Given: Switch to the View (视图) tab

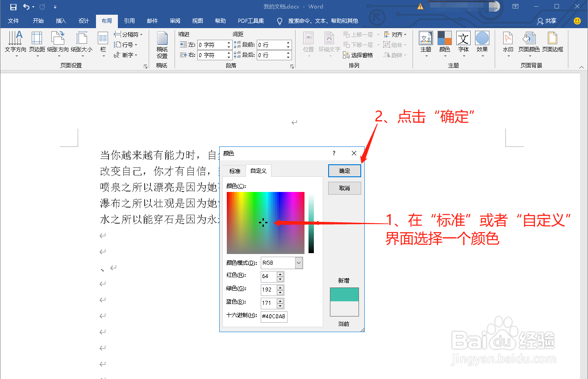Looking at the screenshot, I should [x=198, y=21].
